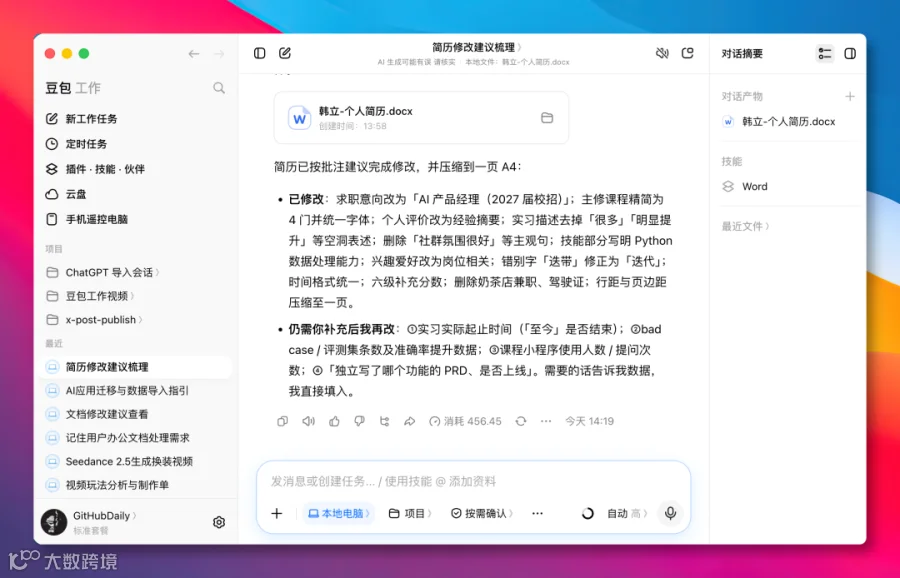Collapse the right side panel
Image resolution: width=900 pixels, height=578 pixels.
tap(850, 53)
